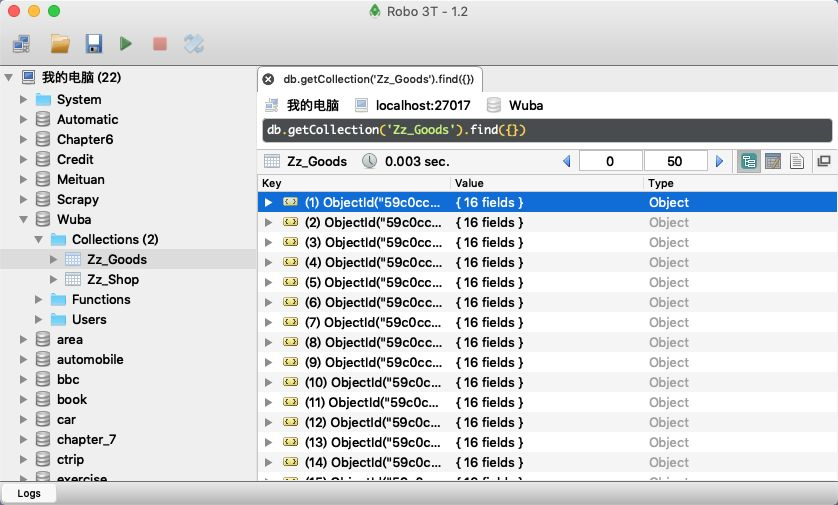Expand the Automatic database node
This screenshot has width=838, height=505.
[x=24, y=119]
